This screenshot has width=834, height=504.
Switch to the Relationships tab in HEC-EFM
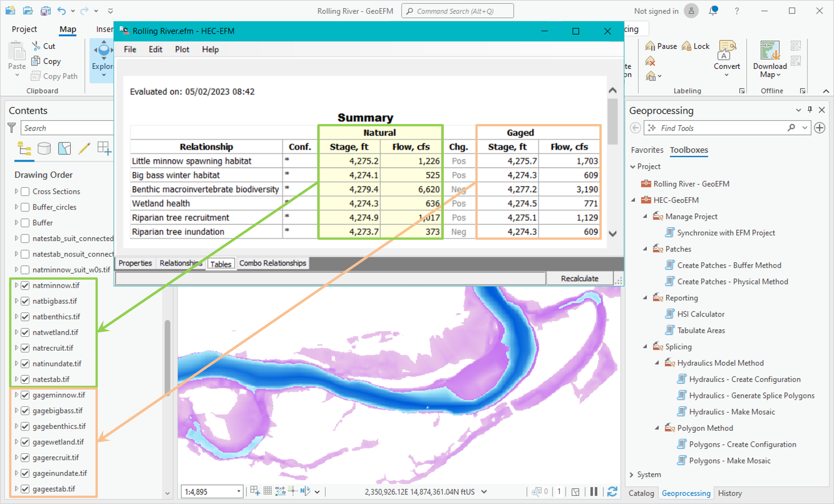[181, 263]
